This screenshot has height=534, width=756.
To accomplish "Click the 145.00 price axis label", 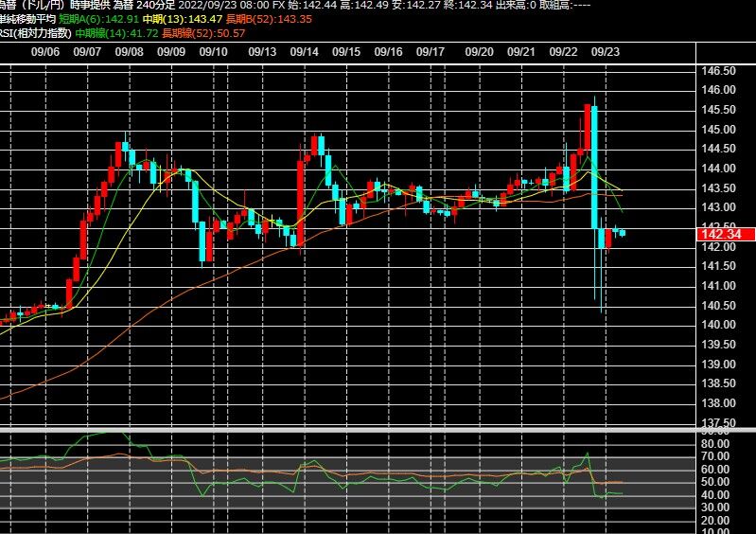I will pos(718,130).
